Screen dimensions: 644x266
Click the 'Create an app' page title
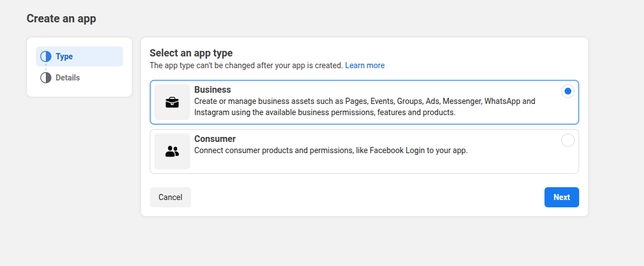pyautogui.click(x=61, y=18)
